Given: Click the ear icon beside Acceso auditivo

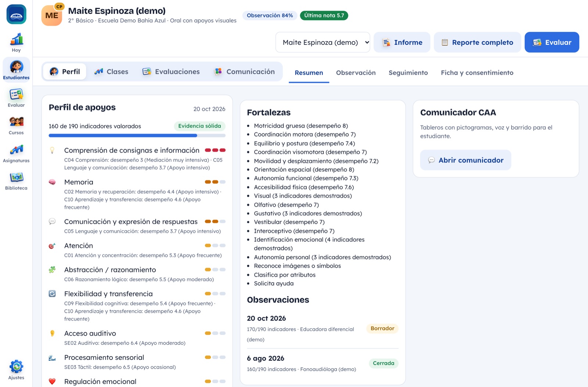Looking at the screenshot, I should point(52,333).
